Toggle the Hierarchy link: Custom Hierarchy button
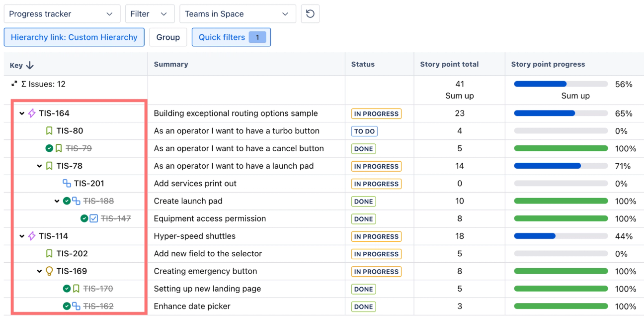Viewport: 644px width, 316px height. [x=74, y=37]
